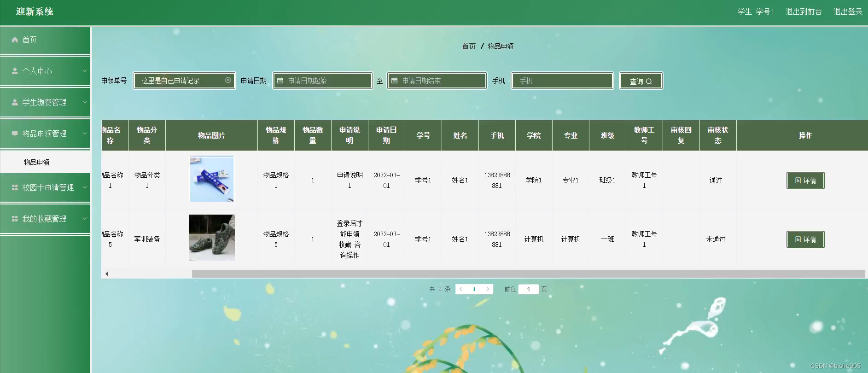Click the left arrow of the horizontal scrollbar
Image resolution: width=868 pixels, height=373 pixels.
tap(106, 274)
